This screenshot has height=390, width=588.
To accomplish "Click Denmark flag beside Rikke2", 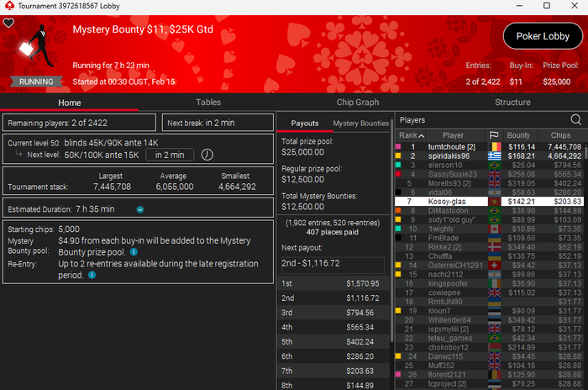I will click(495, 247).
